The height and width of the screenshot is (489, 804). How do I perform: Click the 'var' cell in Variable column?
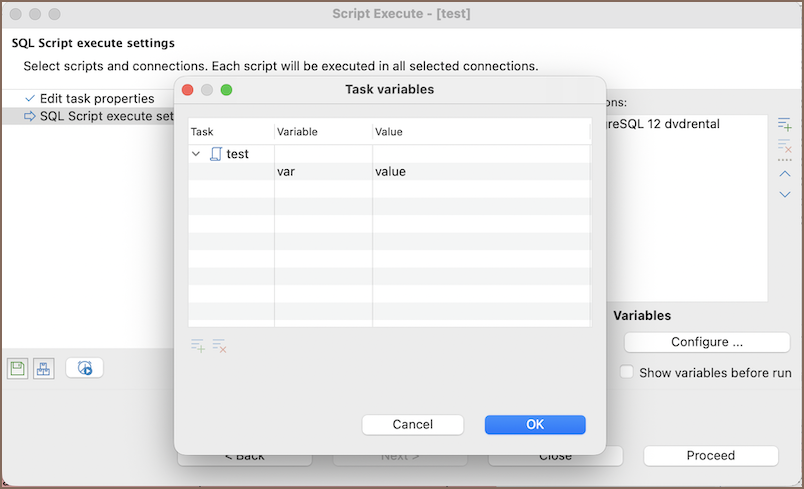pyautogui.click(x=286, y=172)
